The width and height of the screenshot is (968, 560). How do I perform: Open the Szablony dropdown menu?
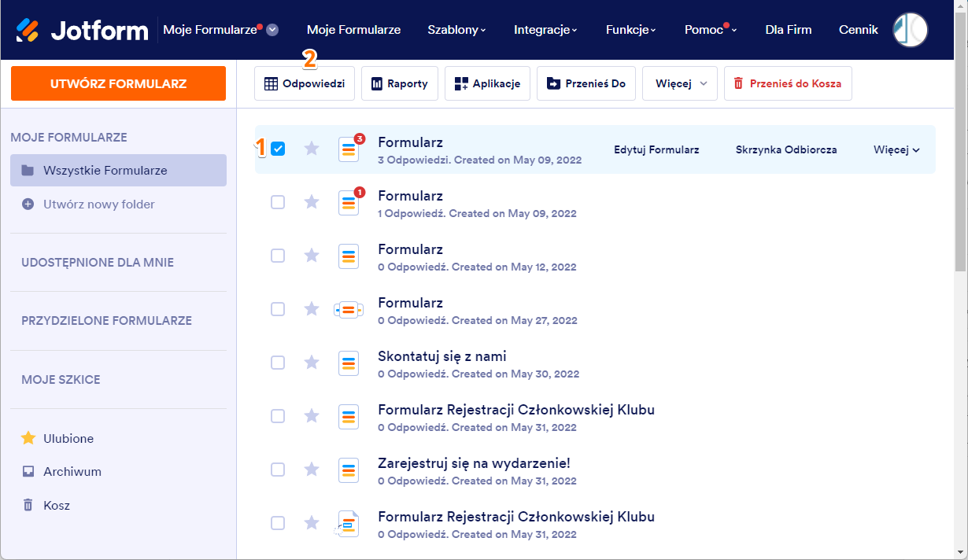click(456, 30)
